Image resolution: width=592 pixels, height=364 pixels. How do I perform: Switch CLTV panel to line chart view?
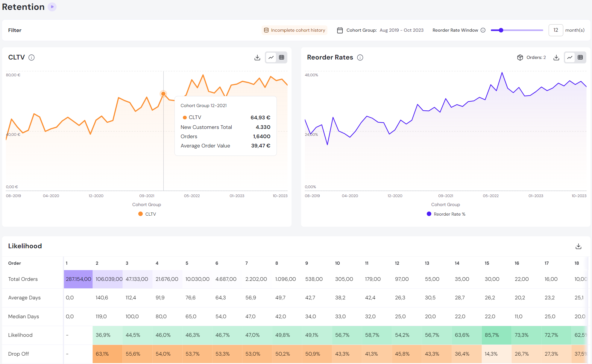[271, 57]
